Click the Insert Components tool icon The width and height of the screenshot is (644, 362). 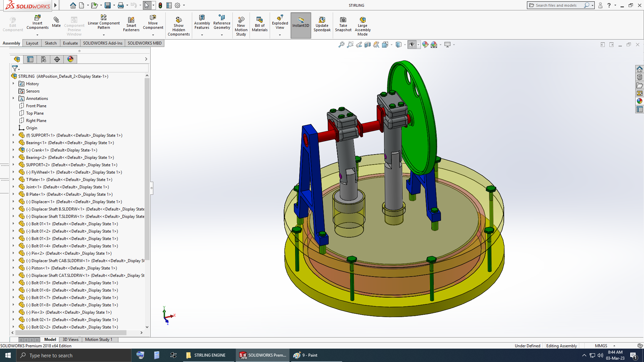click(37, 17)
